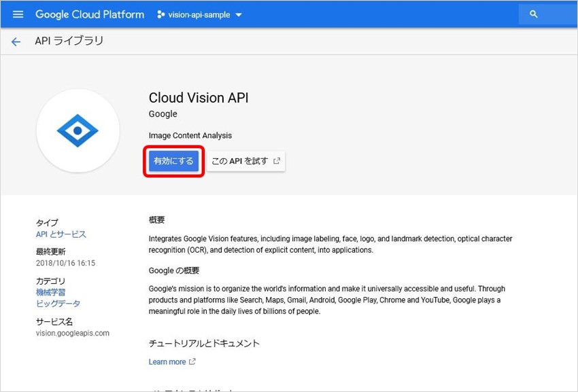Viewport: 578px width, 392px height.
Task: Go back with the left arrow
Action: 16,41
